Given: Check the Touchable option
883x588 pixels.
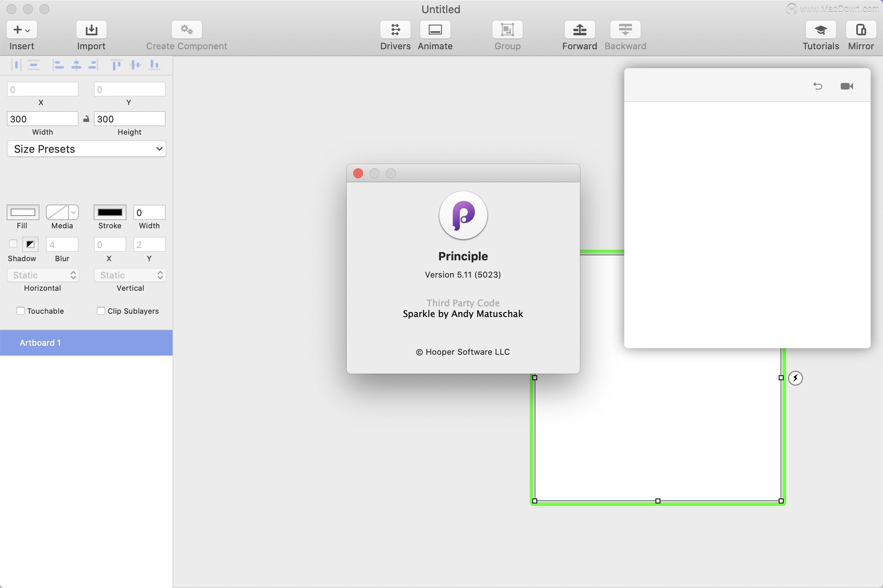Looking at the screenshot, I should pyautogui.click(x=21, y=311).
